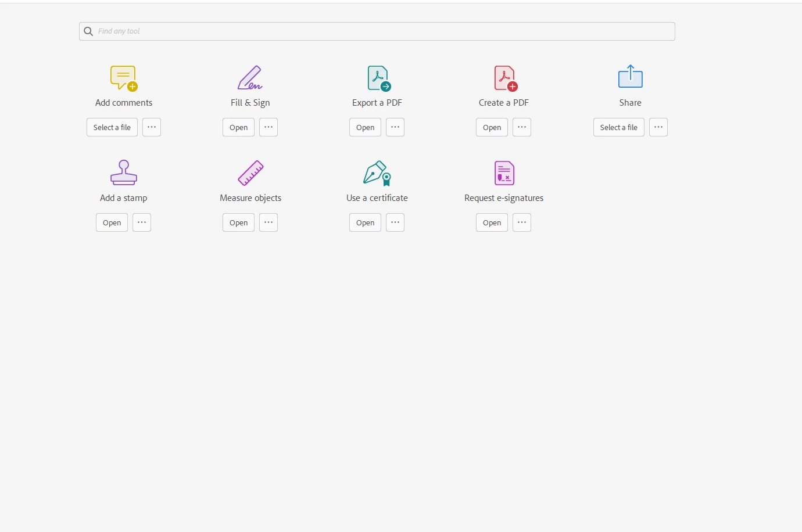Viewport: 802px width, 532px height.
Task: Expand more options for Measure objects
Action: point(268,222)
